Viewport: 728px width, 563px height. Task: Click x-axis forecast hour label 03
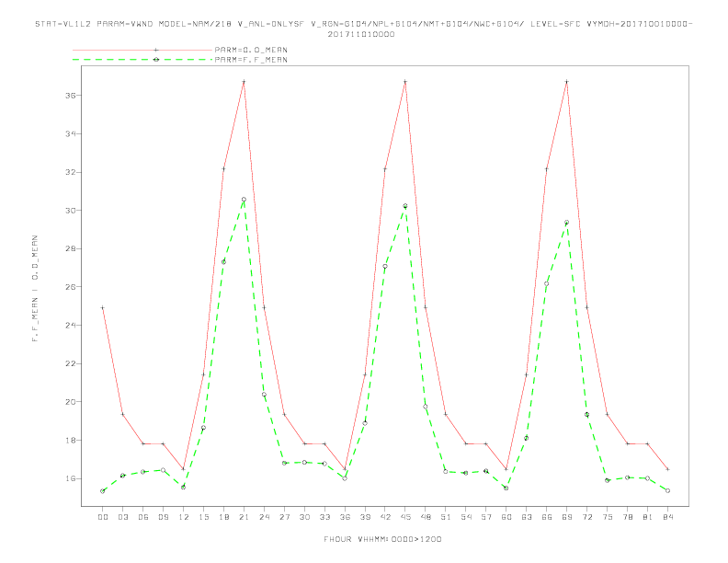tap(122, 517)
